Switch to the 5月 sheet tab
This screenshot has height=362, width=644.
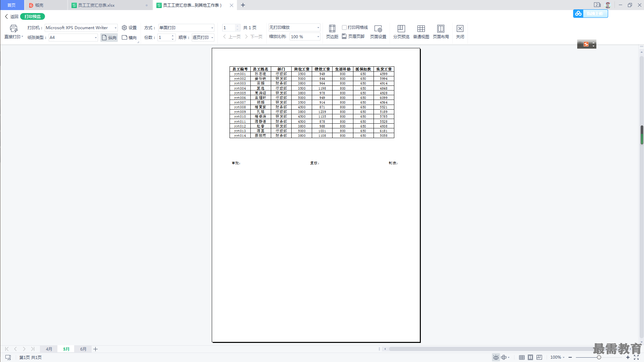tap(66, 349)
